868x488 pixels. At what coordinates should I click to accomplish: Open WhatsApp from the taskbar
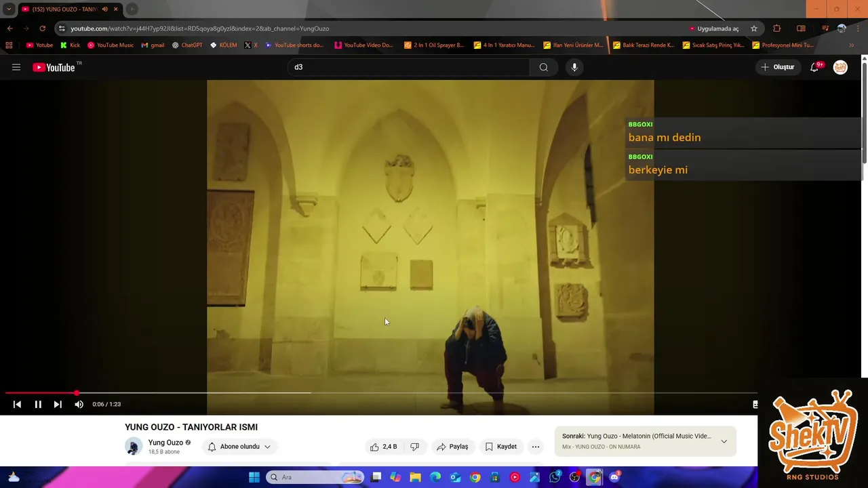555,477
